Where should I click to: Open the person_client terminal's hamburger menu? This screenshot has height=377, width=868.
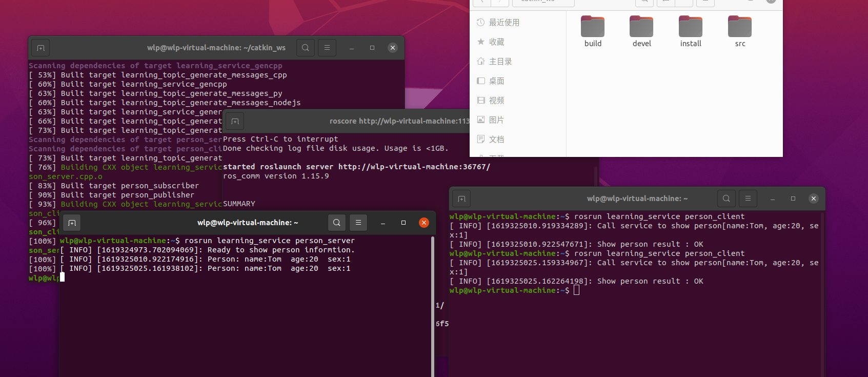[x=748, y=199]
